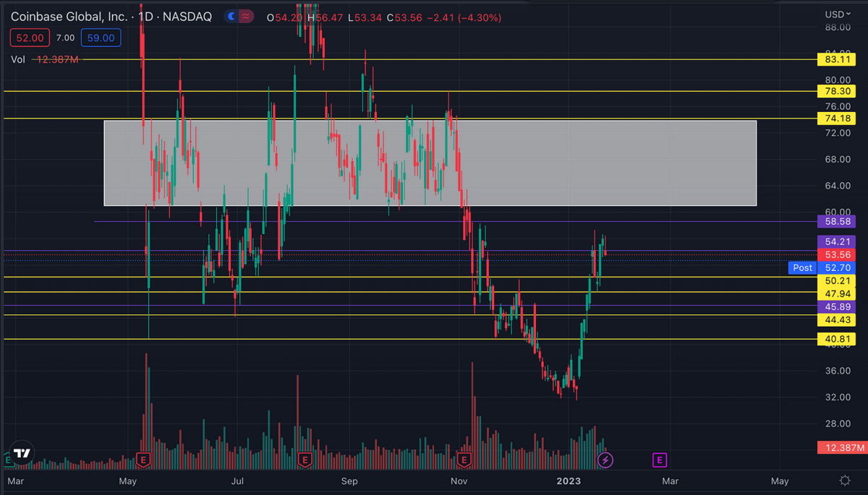Click the 88.00 price scale value
The height and width of the screenshot is (495, 868).
[837, 27]
